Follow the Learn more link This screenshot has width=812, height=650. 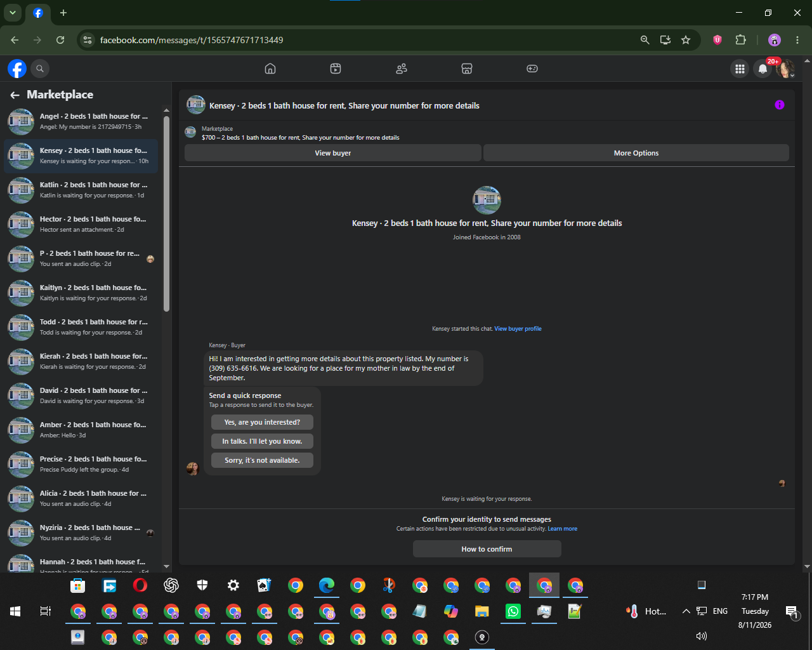(563, 529)
